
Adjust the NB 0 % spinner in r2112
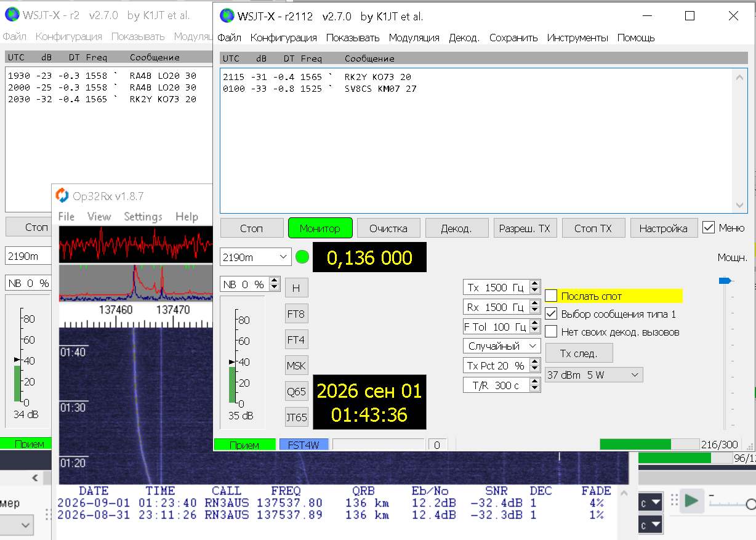pyautogui.click(x=250, y=284)
